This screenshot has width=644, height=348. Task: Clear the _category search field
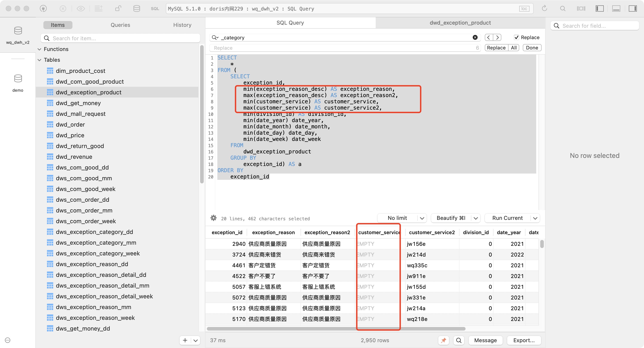coord(475,38)
